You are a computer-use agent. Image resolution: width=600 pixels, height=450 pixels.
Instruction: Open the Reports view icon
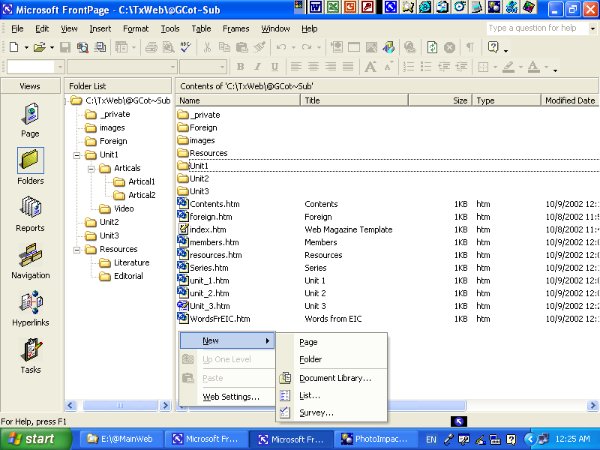coord(30,208)
